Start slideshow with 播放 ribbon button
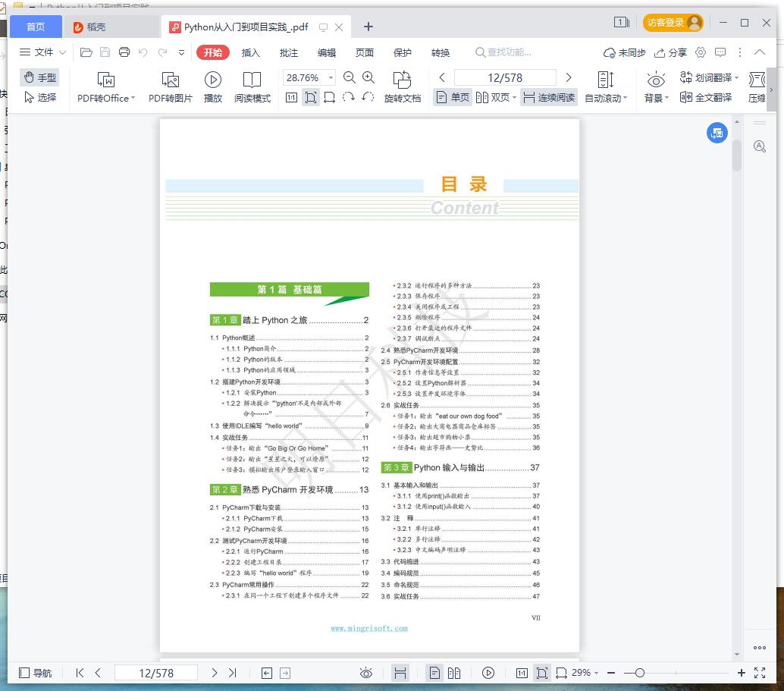 click(x=213, y=87)
